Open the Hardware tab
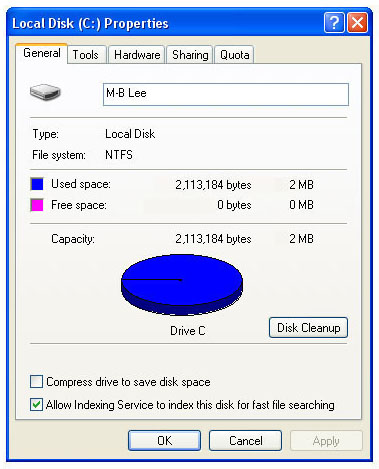This screenshot has height=469, width=379. (137, 55)
